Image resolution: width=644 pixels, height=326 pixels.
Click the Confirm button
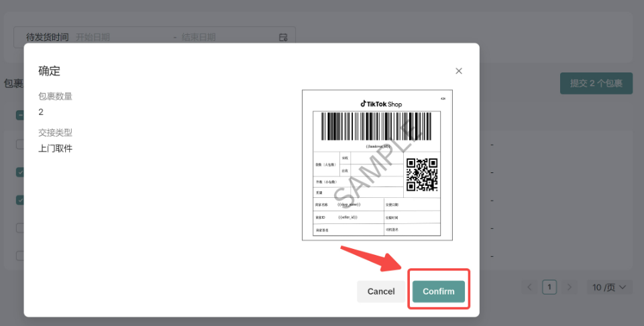tap(438, 291)
